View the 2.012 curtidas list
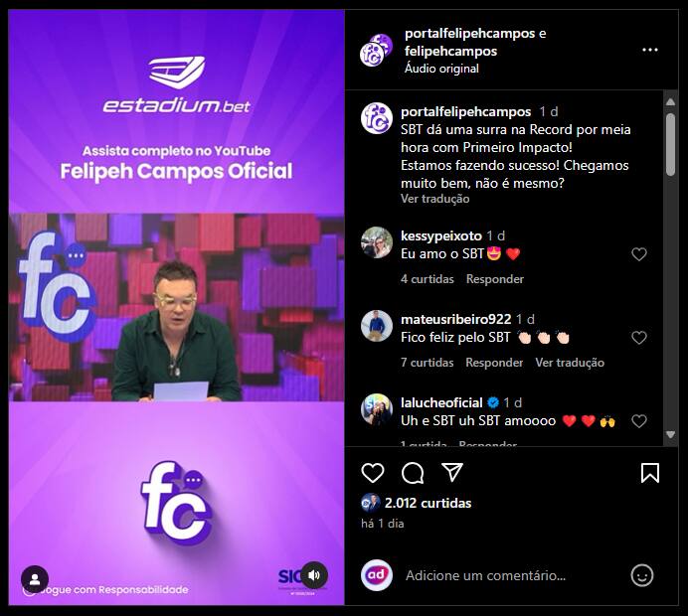 (428, 503)
